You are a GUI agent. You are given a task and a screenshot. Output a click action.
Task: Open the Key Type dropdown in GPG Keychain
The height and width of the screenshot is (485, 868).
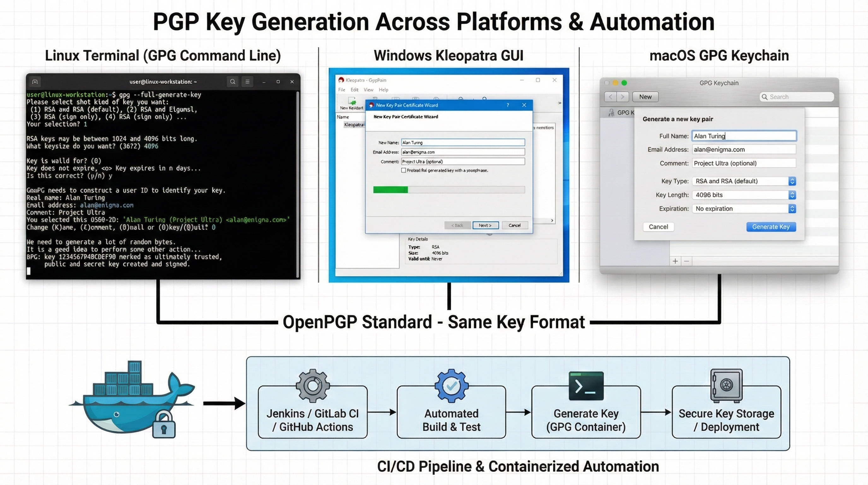point(792,181)
